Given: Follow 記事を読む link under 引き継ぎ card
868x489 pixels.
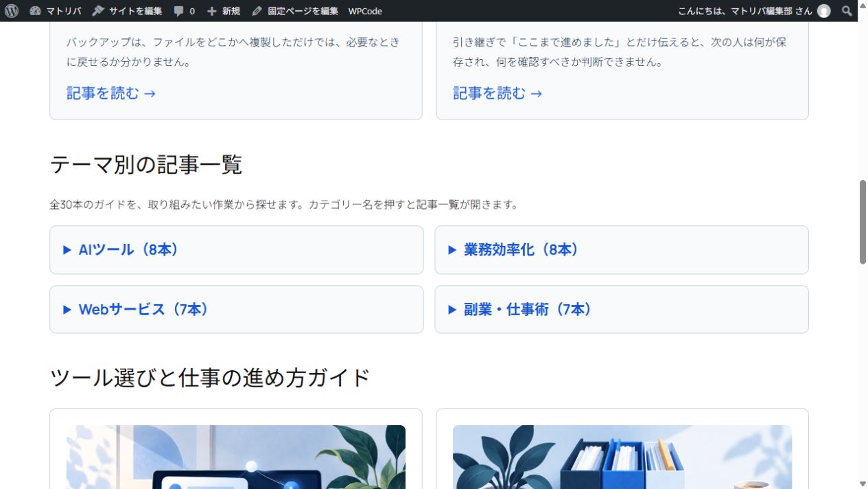Looking at the screenshot, I should pos(497,93).
